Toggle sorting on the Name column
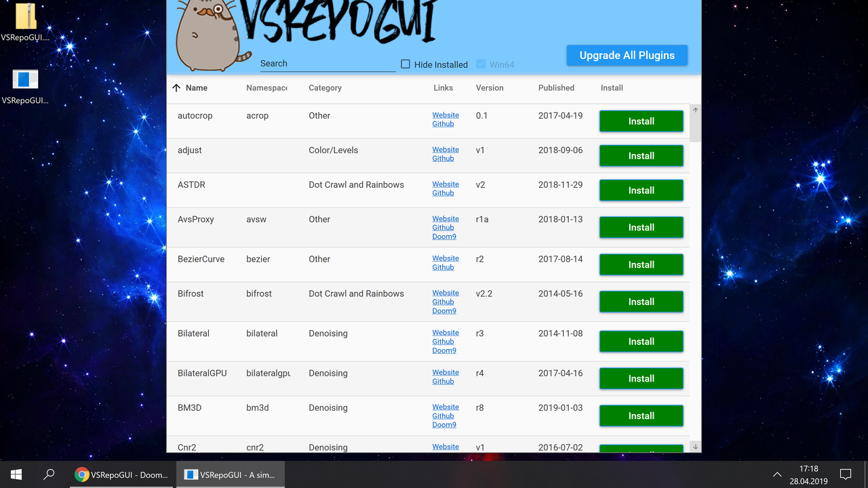The height and width of the screenshot is (488, 868). 195,88
